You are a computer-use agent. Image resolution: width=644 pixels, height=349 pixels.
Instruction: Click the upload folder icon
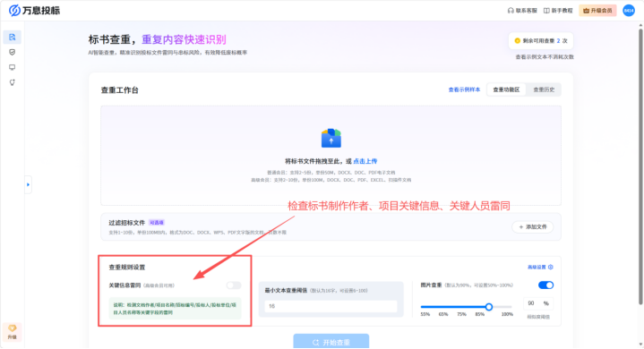pyautogui.click(x=331, y=138)
